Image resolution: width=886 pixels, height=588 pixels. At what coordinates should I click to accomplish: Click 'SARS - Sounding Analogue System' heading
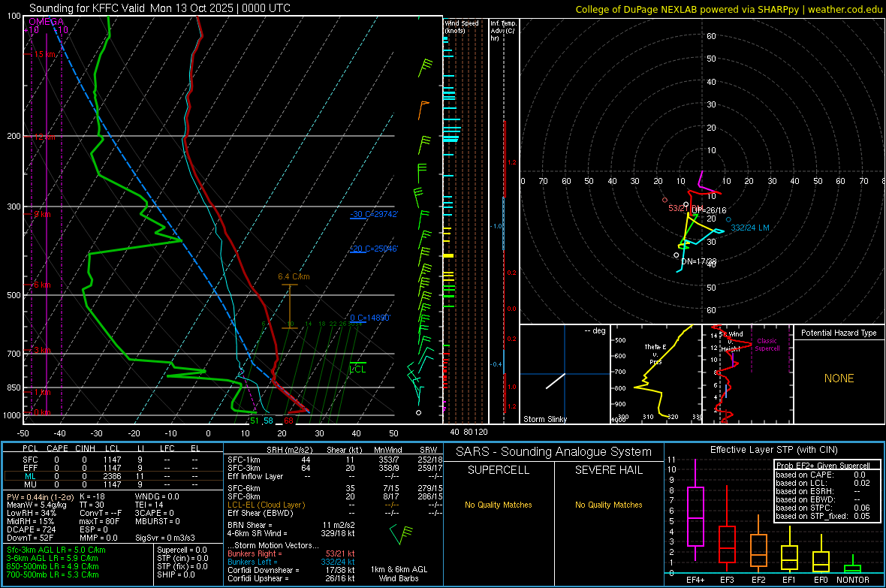click(x=554, y=452)
